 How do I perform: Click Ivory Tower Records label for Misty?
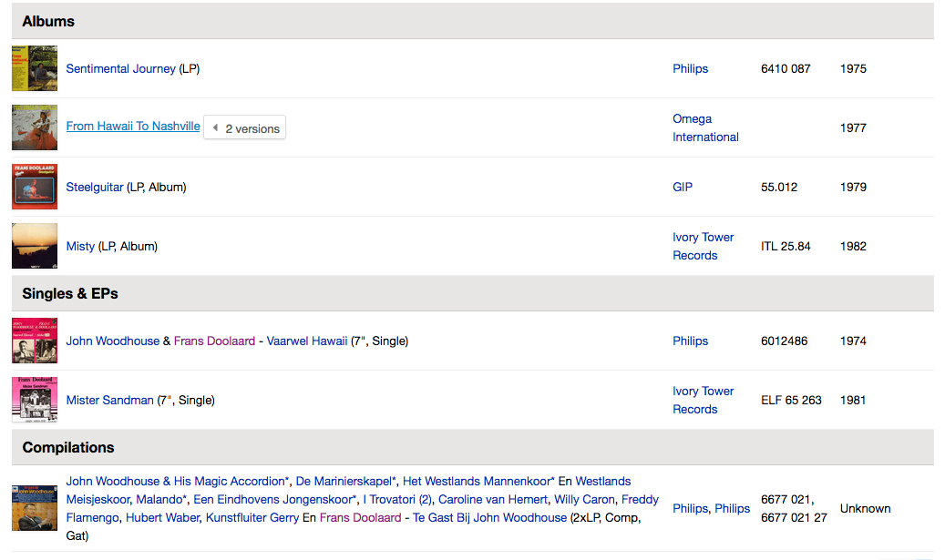pyautogui.click(x=703, y=246)
